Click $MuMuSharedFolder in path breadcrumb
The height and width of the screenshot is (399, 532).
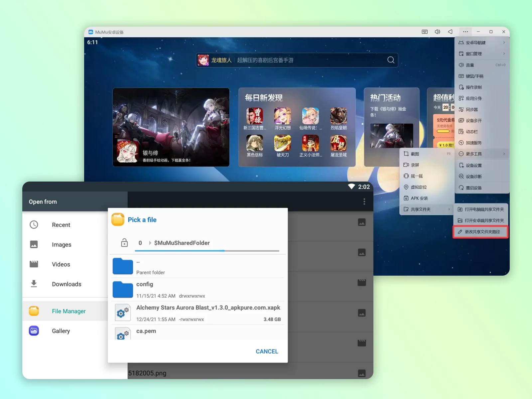click(182, 243)
